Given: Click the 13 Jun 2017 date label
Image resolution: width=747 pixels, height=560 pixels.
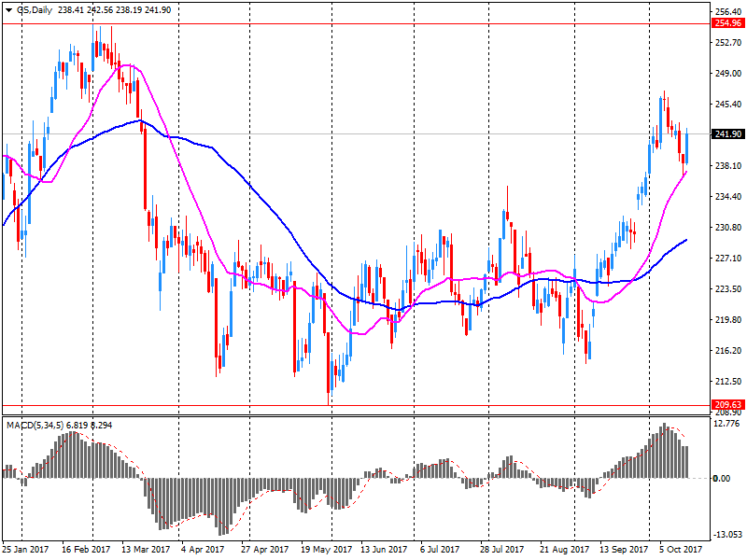Looking at the screenshot, I should click(x=384, y=549).
